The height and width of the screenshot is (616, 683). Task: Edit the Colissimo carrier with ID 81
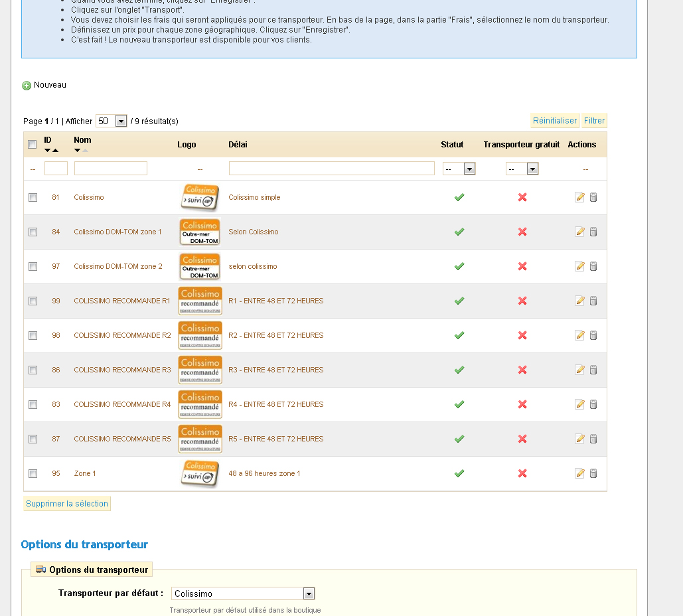579,197
